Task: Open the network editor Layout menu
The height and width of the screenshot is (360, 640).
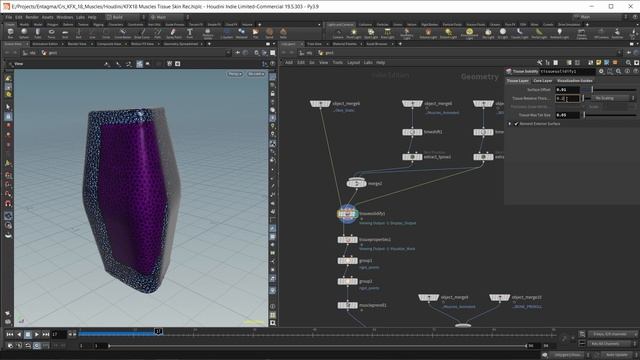Action: coord(353,62)
